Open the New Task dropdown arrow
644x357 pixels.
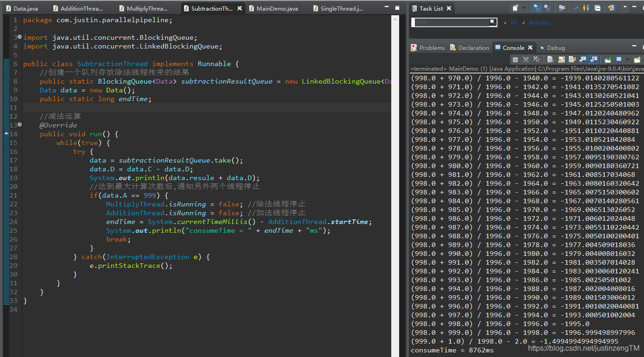pyautogui.click(x=524, y=8)
